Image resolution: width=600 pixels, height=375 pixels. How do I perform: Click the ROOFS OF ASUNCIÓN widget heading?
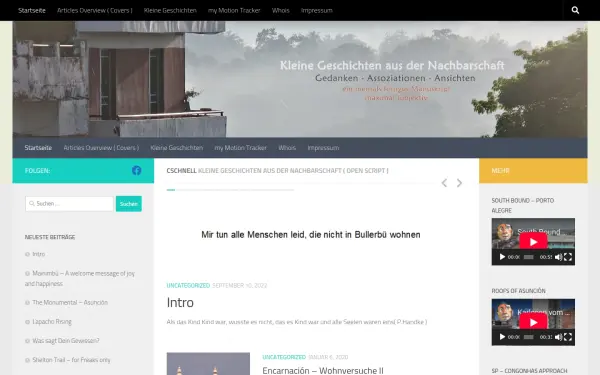[518, 291]
